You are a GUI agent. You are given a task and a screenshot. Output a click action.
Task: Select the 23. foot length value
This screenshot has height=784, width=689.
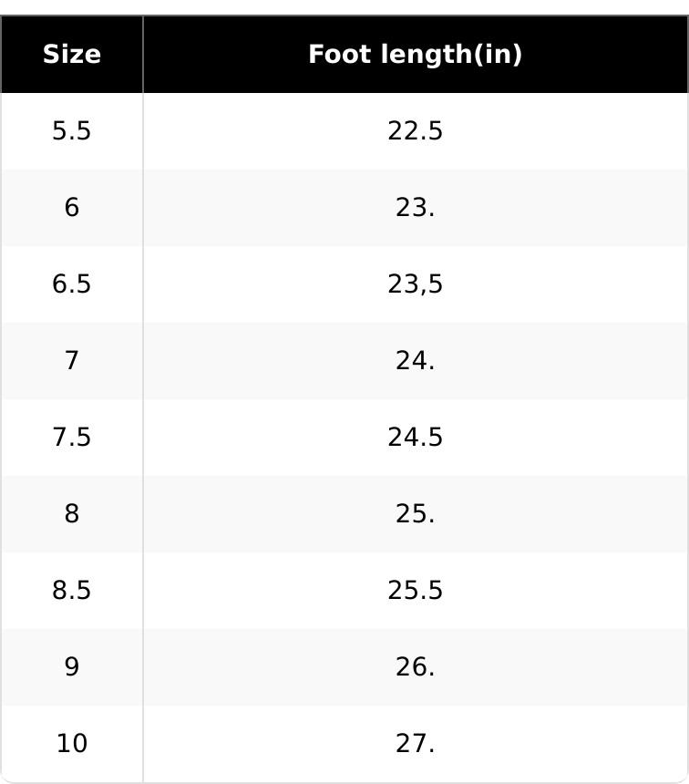coord(415,208)
